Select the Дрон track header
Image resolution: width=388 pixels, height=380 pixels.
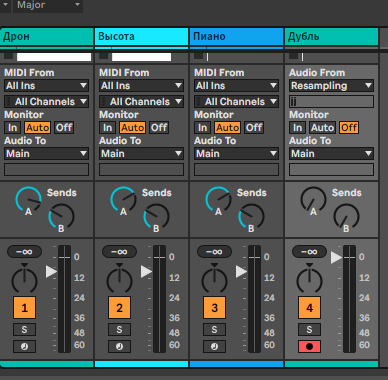tap(46, 36)
